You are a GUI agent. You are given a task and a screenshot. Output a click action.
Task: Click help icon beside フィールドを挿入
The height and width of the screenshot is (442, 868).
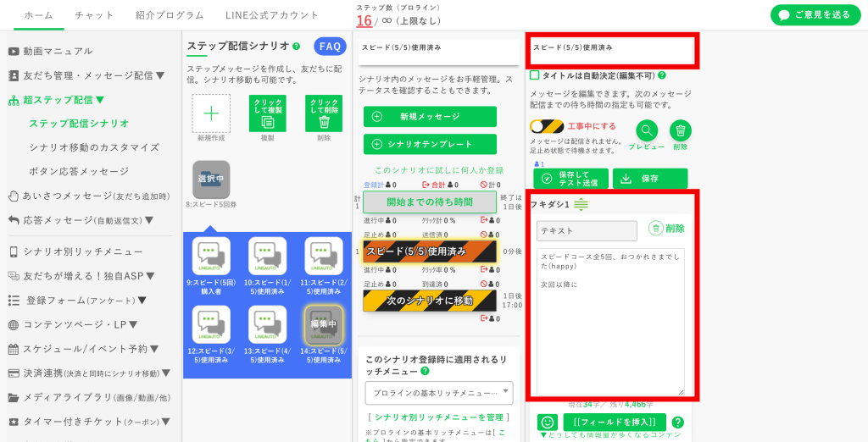pyautogui.click(x=678, y=422)
